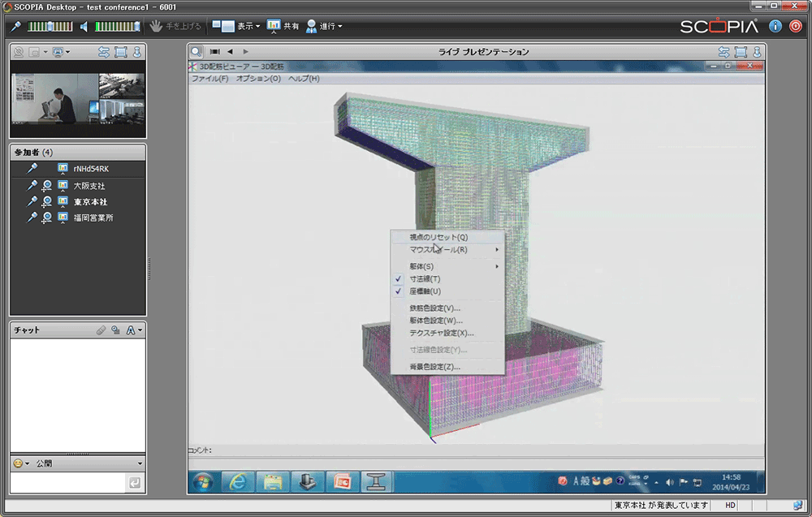
Task: Open the video layout monitor dropdown
Action: (x=61, y=52)
